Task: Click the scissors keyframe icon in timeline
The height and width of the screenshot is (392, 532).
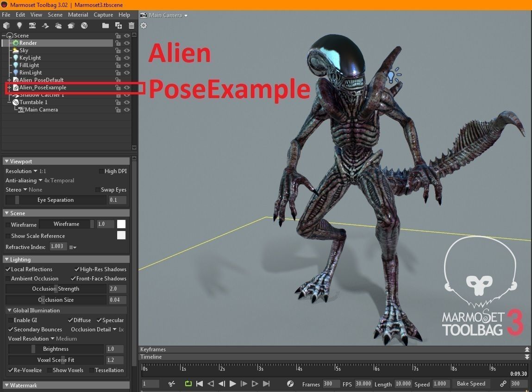Action: click(x=172, y=384)
